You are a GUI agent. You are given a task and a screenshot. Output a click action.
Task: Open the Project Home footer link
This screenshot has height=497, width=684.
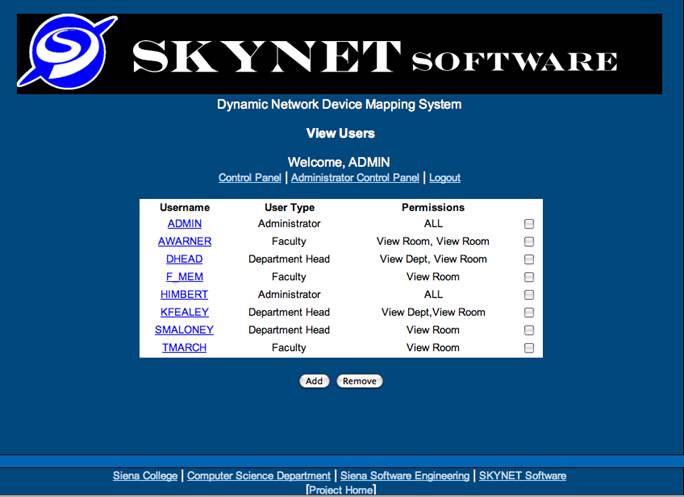pos(341,490)
